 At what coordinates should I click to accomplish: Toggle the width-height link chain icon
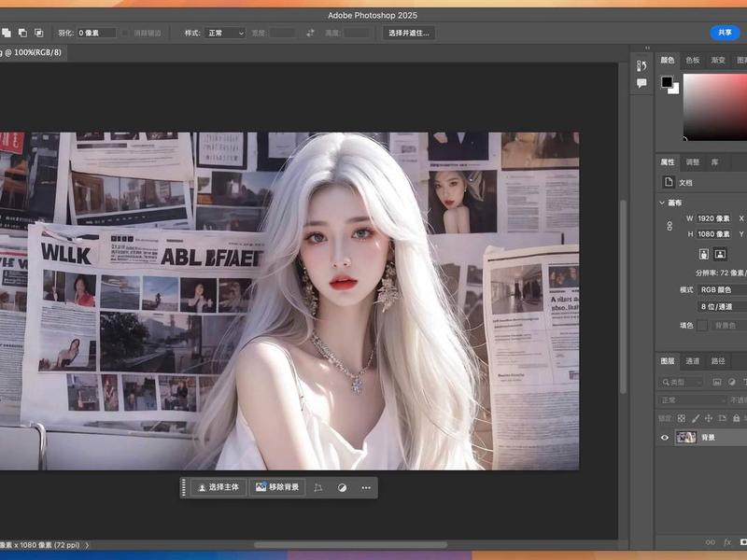pos(669,226)
